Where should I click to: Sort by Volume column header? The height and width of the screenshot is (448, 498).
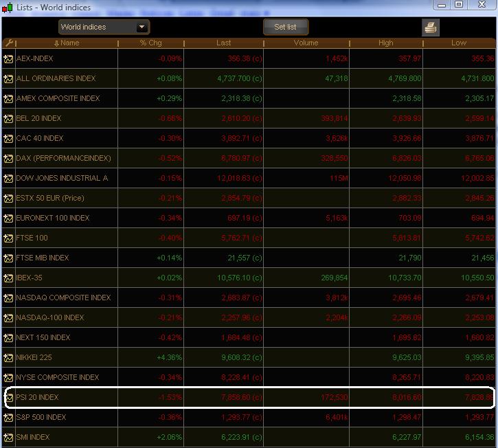306,43
